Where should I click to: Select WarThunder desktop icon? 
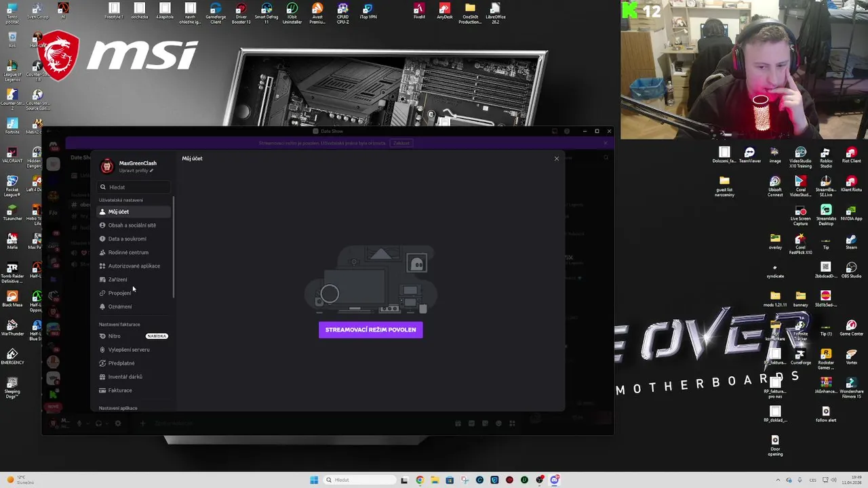click(12, 328)
